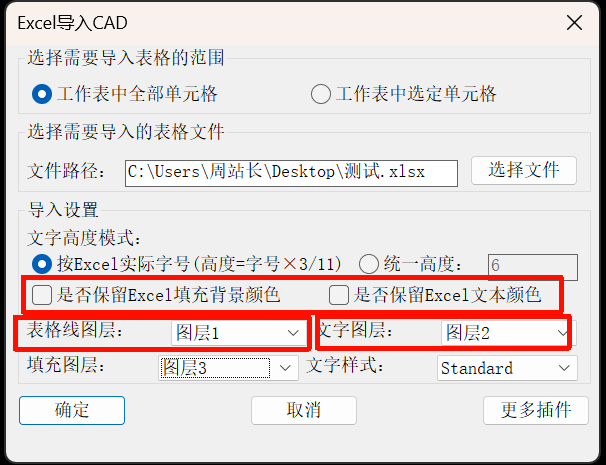Open the 文字样式 Standard dropdown
The image size is (606, 465).
[507, 368]
